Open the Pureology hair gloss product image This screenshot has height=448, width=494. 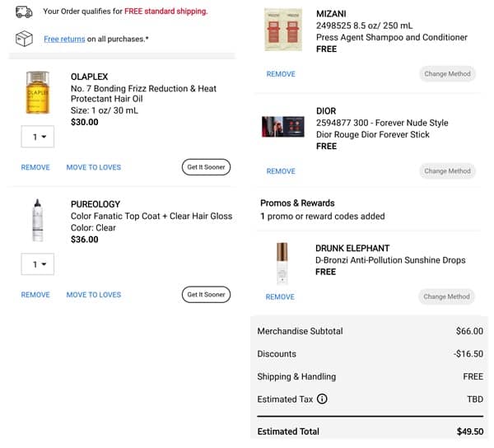(37, 220)
